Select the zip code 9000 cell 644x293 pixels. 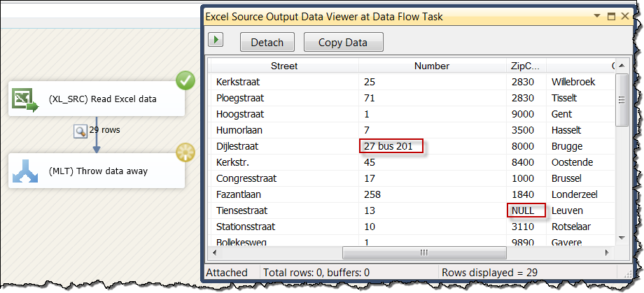click(x=526, y=114)
